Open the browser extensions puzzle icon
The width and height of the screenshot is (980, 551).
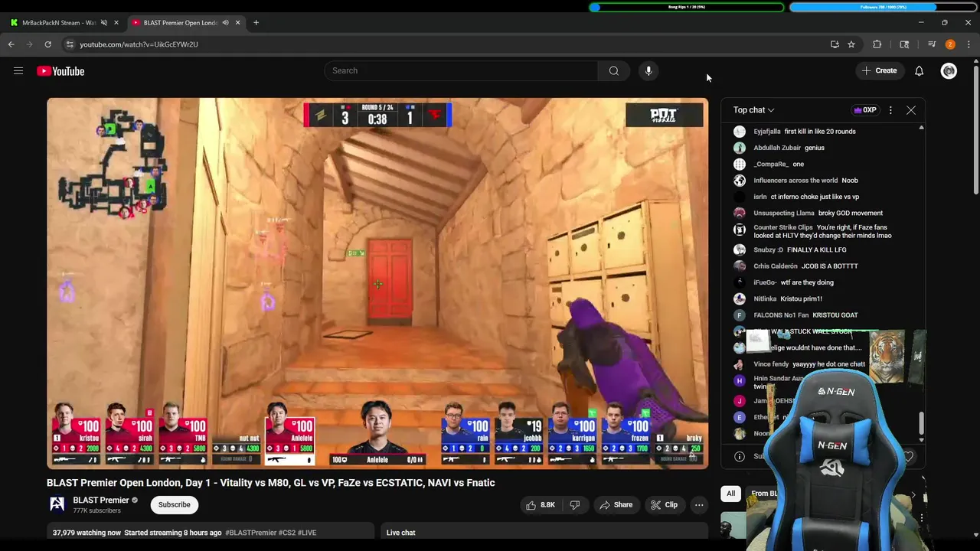tap(877, 44)
